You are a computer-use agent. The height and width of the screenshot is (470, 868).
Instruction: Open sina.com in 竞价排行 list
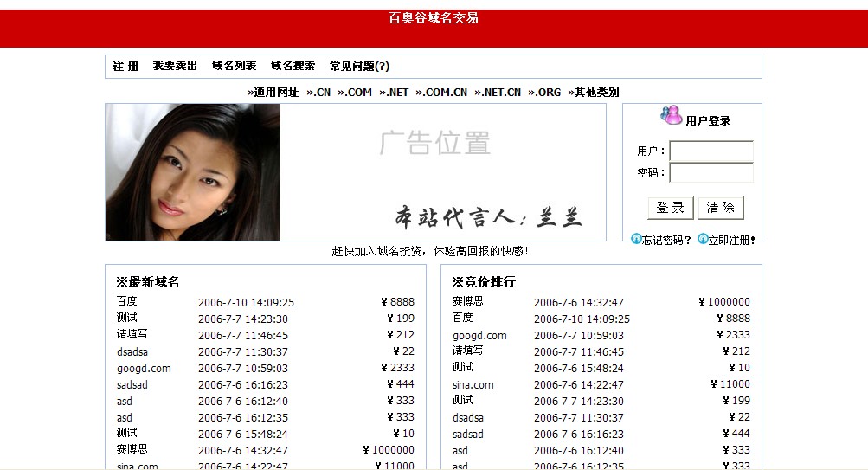473,385
